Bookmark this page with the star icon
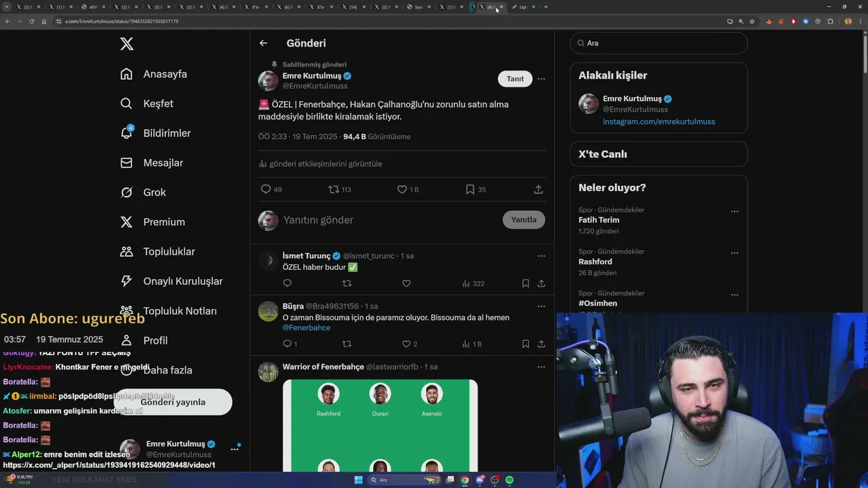This screenshot has width=868, height=488. coord(752,22)
